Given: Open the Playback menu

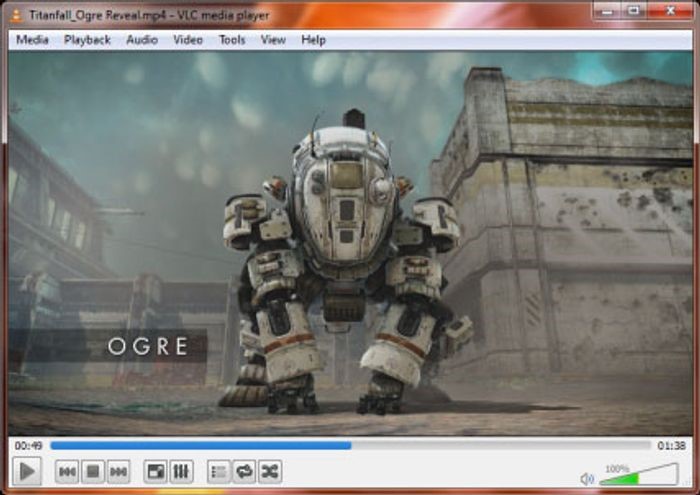Looking at the screenshot, I should [87, 40].
